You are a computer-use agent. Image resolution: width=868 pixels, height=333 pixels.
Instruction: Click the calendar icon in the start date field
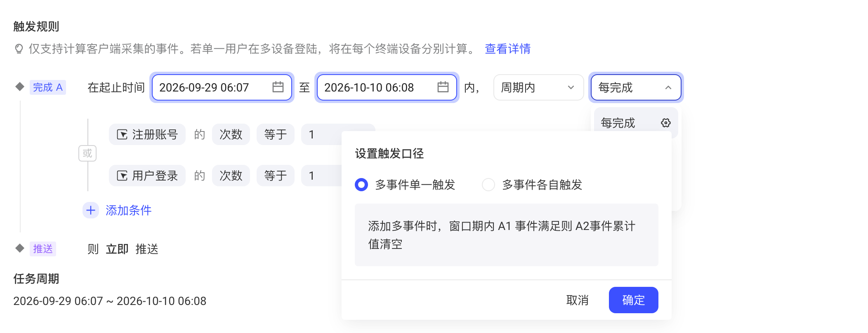pyautogui.click(x=278, y=87)
